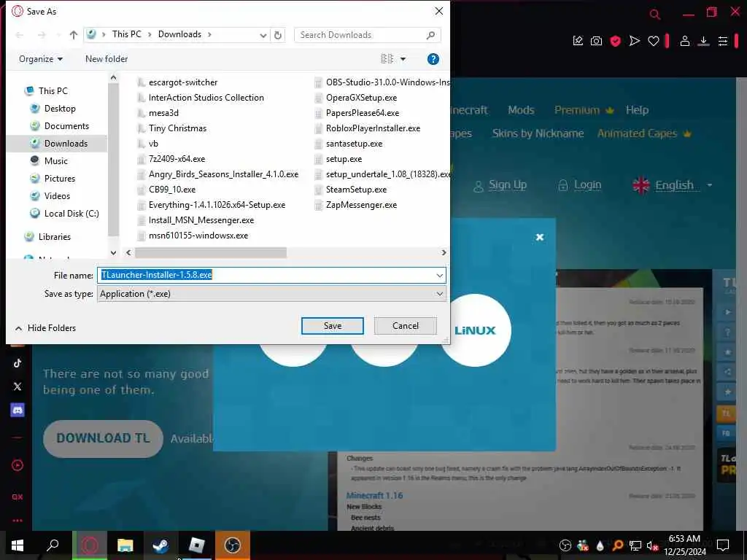Change view layout icon in dialog toolbar
This screenshot has height=560, width=747.
pyautogui.click(x=387, y=58)
